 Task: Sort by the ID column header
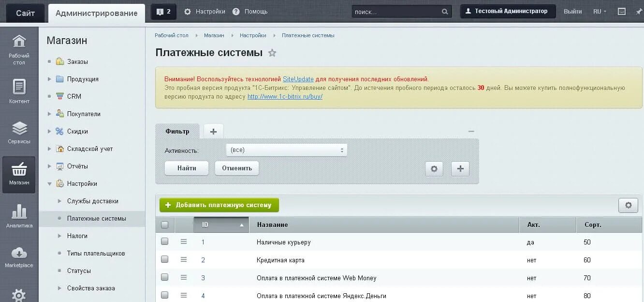(x=221, y=225)
